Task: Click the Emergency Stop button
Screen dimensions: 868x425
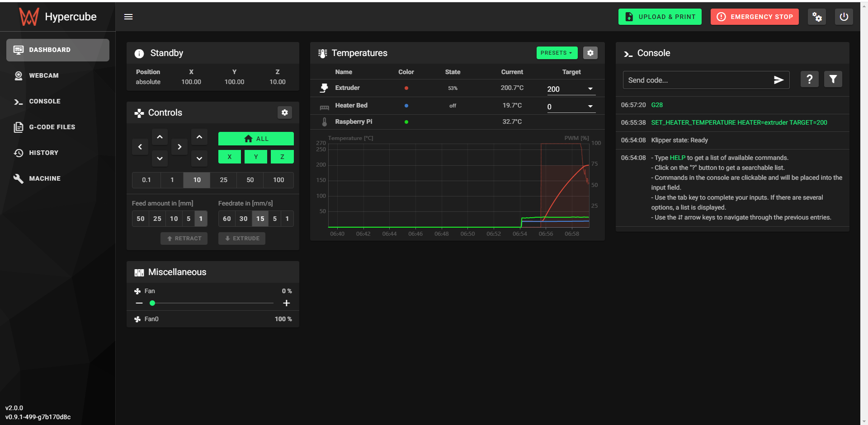Action: (754, 17)
